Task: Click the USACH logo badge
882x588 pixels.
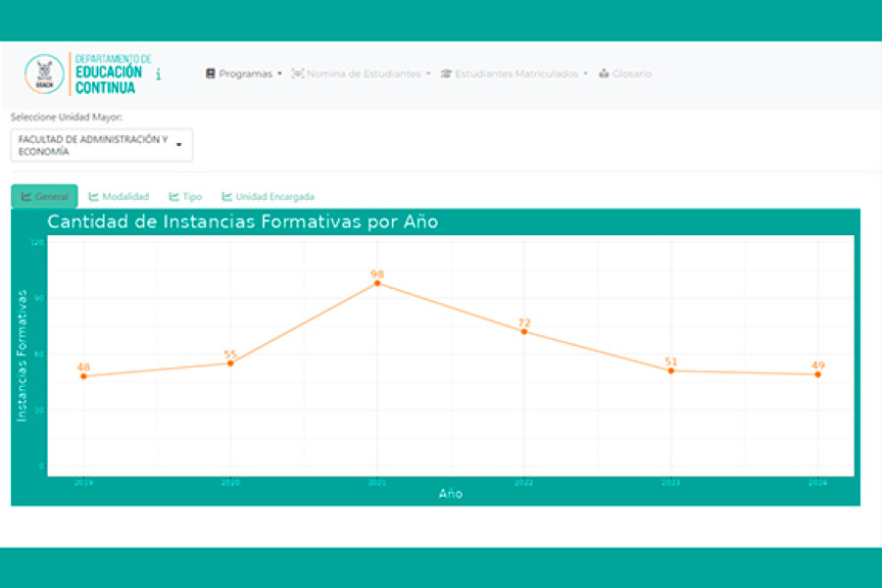Action: click(43, 73)
